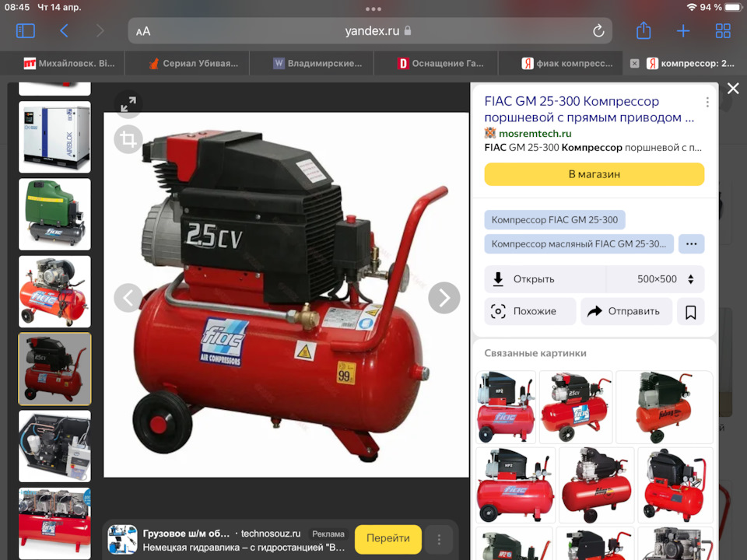This screenshot has height=560, width=747.
Task: Open the twin-motor red compressor thumbnail
Action: tap(54, 523)
